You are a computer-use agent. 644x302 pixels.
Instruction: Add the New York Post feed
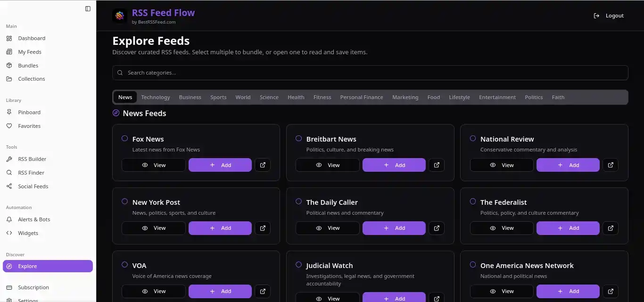(220, 228)
